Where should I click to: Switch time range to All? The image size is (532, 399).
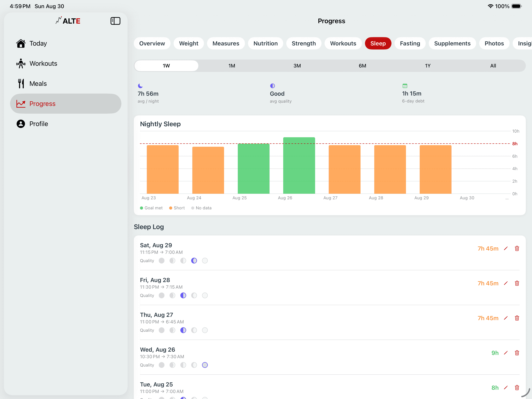[493, 66]
